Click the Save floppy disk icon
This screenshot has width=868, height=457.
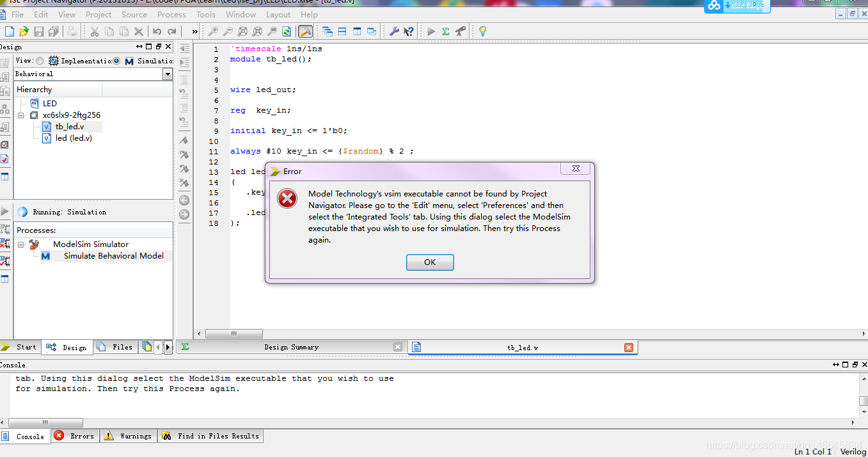coord(39,31)
